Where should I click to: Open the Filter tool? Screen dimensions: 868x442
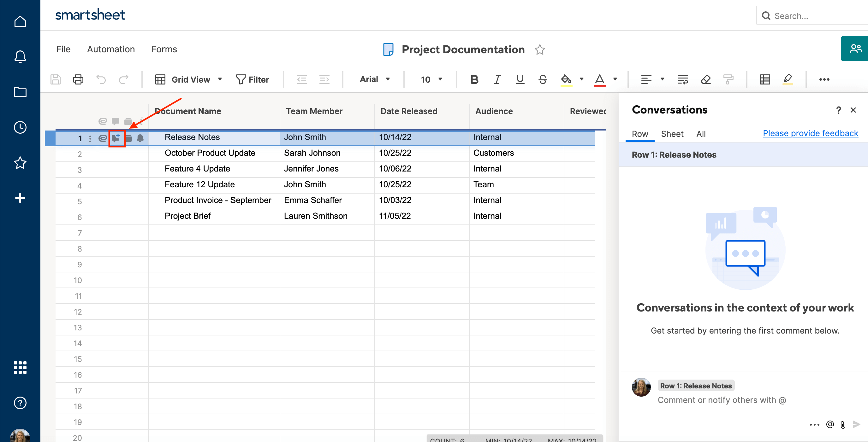pos(253,79)
